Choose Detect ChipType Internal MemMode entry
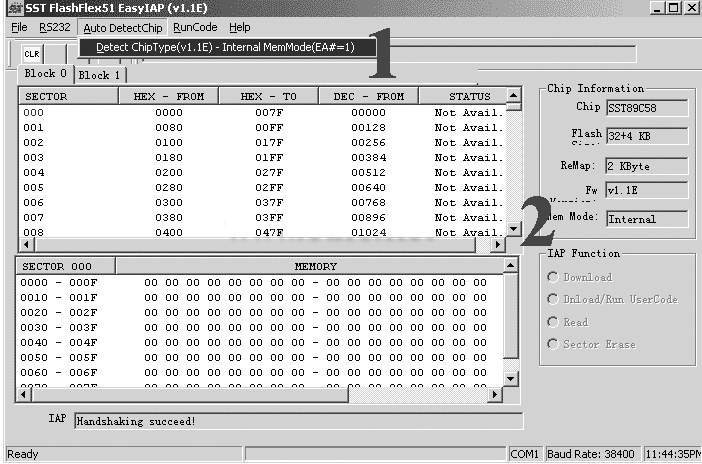The width and height of the screenshot is (702, 464). 228,47
